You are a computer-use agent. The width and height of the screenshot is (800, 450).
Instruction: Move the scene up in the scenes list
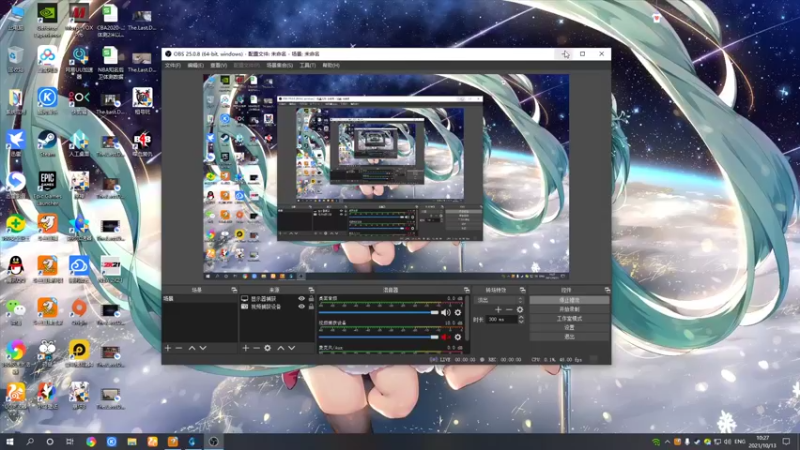pyautogui.click(x=192, y=348)
